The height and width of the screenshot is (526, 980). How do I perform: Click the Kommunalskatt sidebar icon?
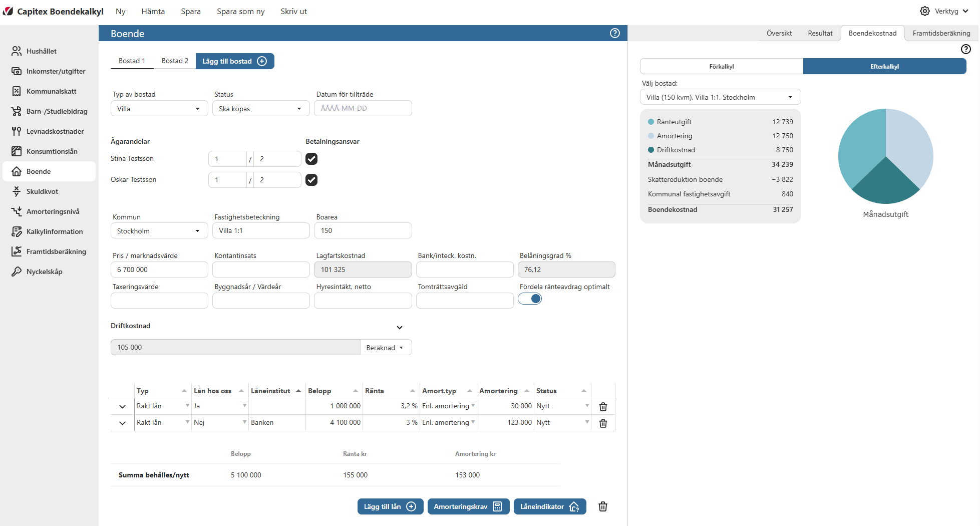[17, 91]
